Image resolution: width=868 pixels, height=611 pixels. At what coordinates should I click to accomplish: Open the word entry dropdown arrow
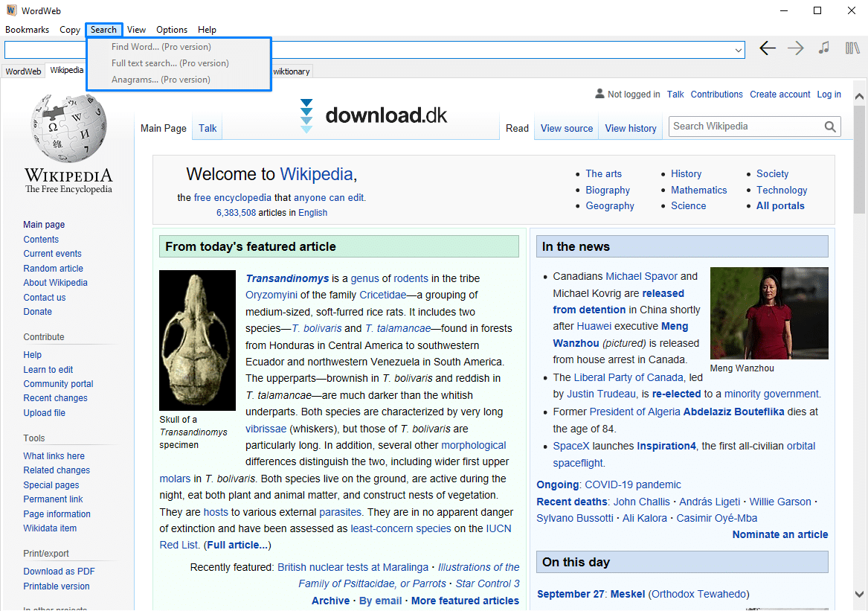click(x=738, y=50)
